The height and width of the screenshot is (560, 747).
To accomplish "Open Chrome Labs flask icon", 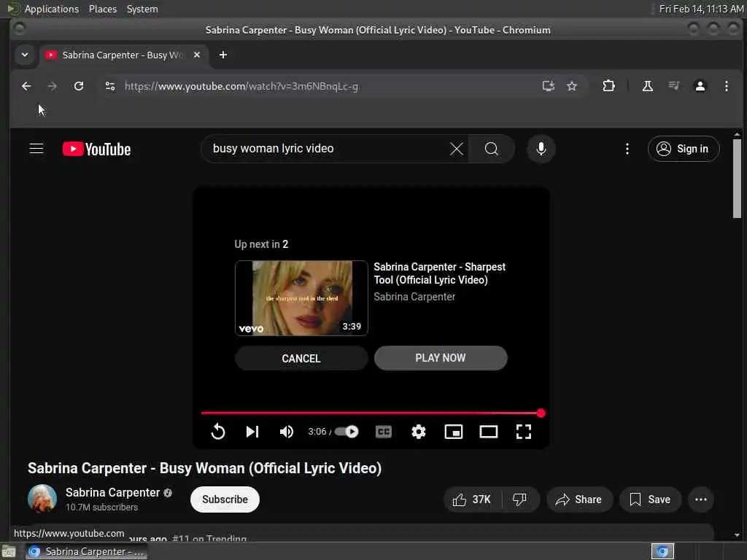I will pyautogui.click(x=648, y=86).
